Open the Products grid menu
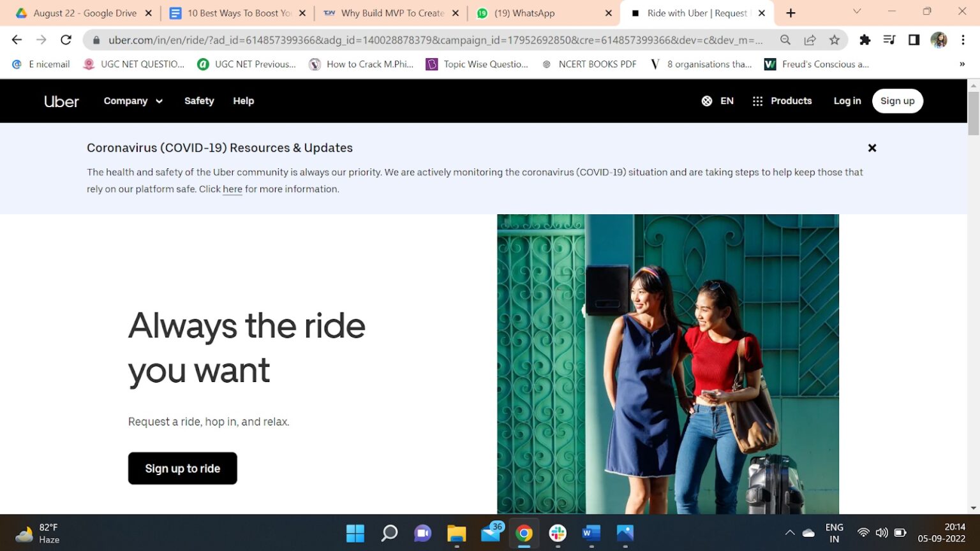Screen dimensions: 980x551 [x=782, y=101]
